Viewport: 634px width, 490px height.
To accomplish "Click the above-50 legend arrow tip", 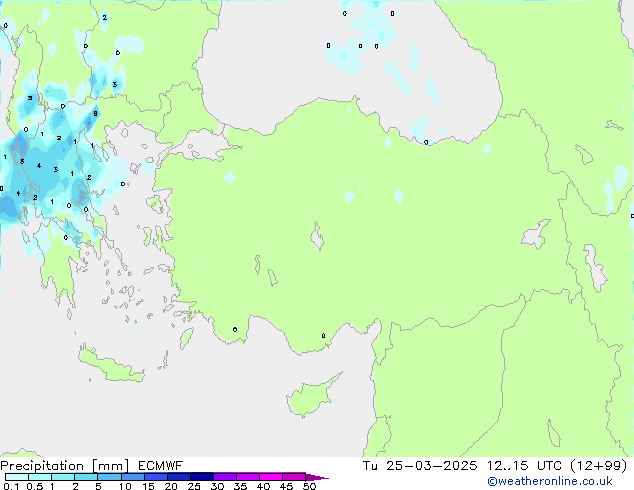I will [317, 477].
